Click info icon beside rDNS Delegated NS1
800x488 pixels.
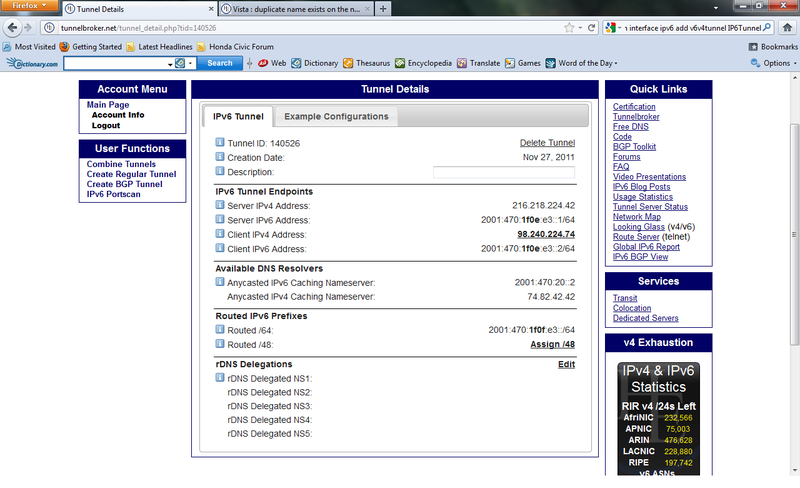click(x=220, y=378)
